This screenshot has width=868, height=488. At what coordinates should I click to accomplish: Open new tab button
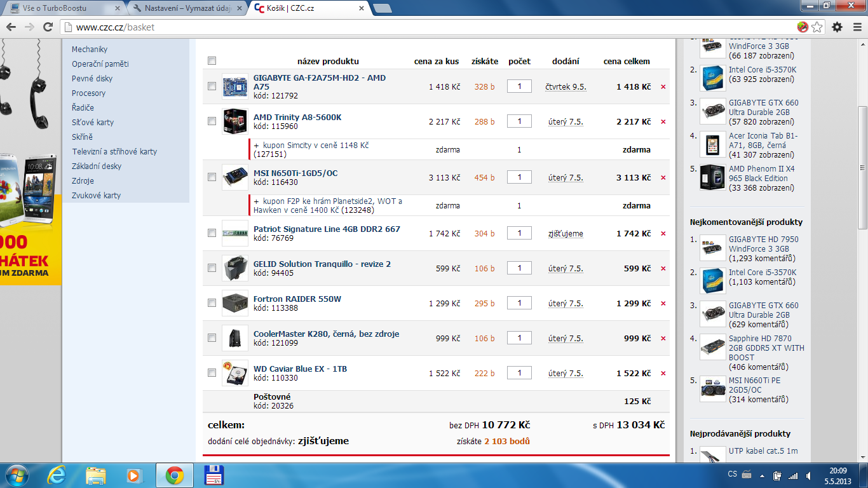pos(382,8)
